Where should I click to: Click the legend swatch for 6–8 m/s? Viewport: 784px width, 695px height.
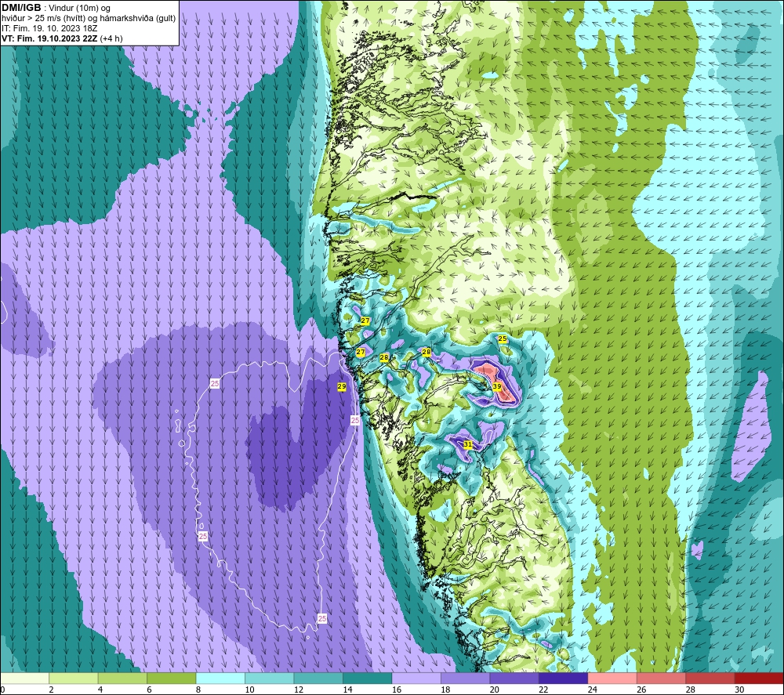pos(172,679)
